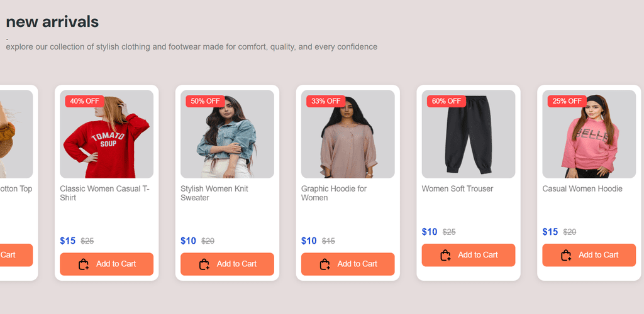644x314 pixels.
Task: Click the 60% OFF discount badge
Action: click(x=446, y=101)
